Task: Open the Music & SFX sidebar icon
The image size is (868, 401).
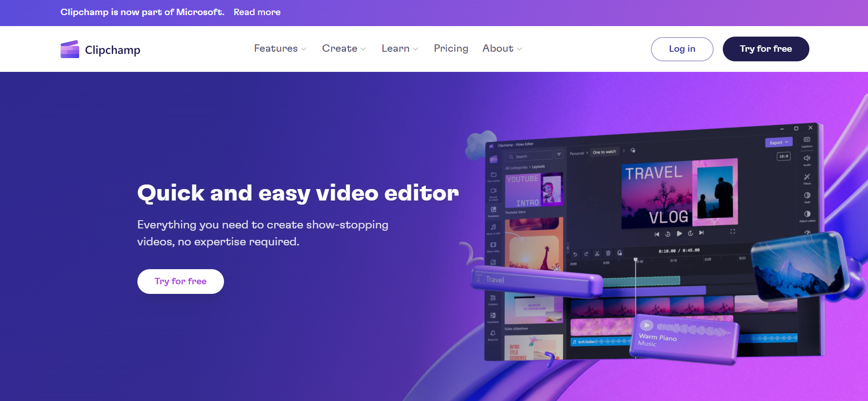Action: click(x=493, y=228)
